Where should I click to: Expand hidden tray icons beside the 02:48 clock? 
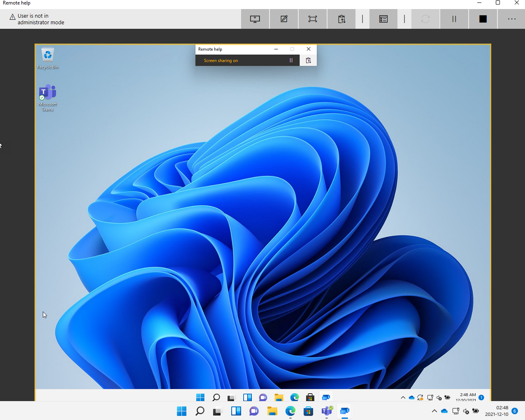click(x=434, y=411)
